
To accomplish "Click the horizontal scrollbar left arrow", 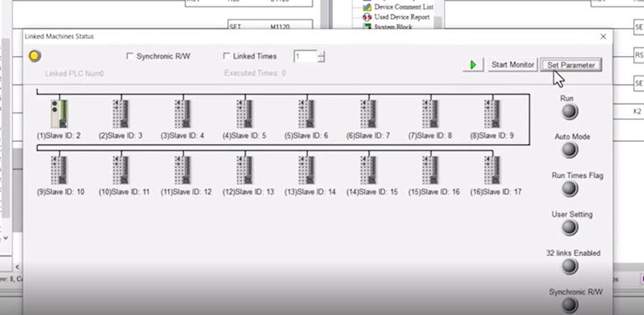I will (x=17, y=267).
